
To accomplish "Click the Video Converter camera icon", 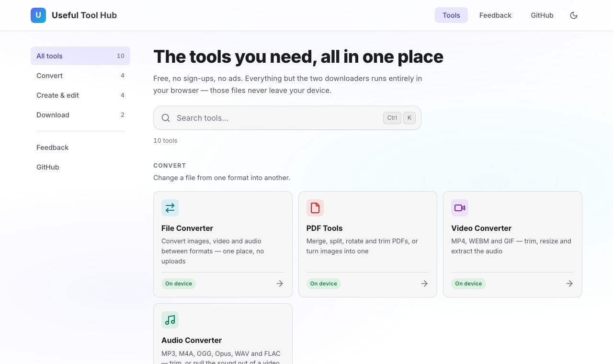I will (x=460, y=208).
